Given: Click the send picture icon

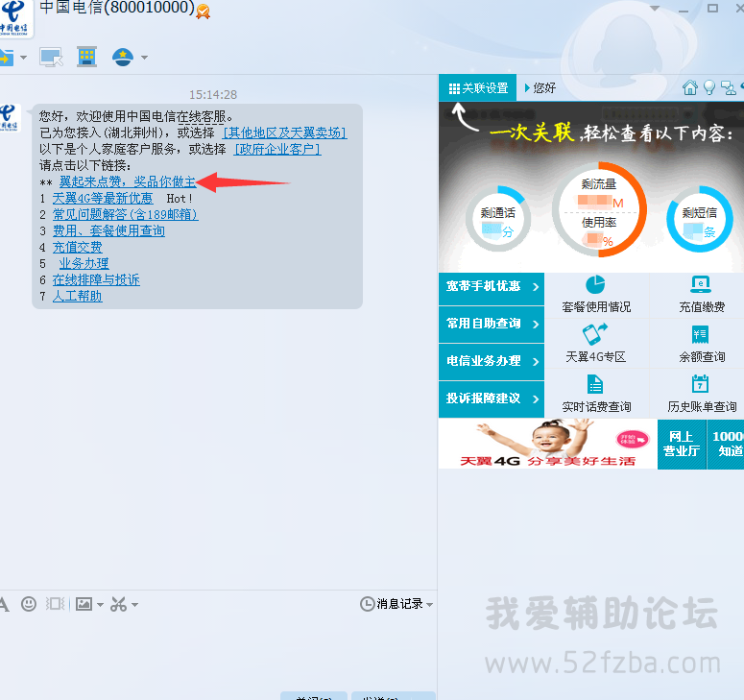Looking at the screenshot, I should point(84,604).
